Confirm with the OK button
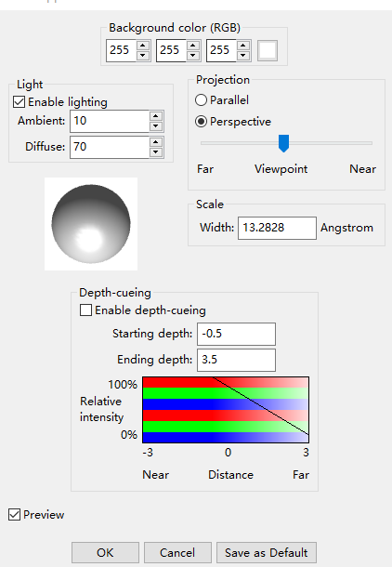 click(x=105, y=552)
